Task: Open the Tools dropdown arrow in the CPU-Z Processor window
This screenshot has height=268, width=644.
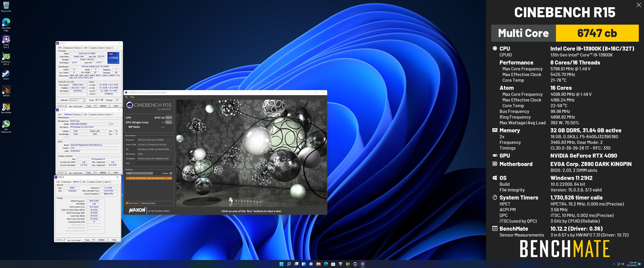Action: (95, 106)
